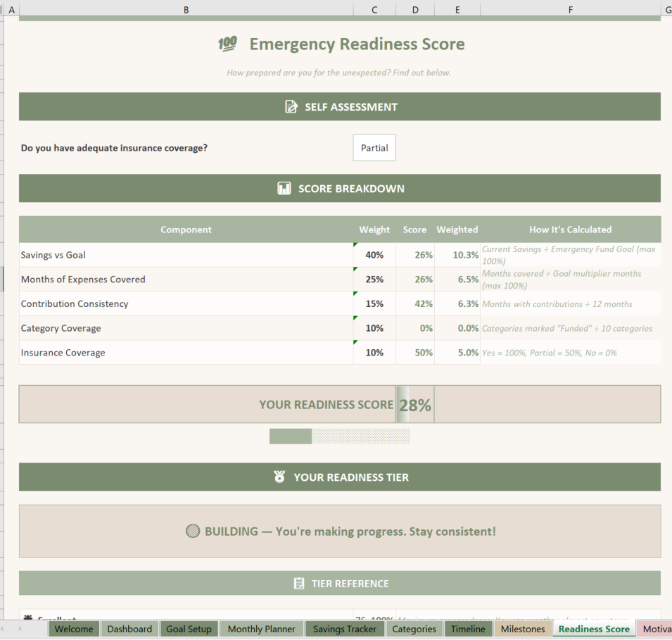Select column A header

tap(11, 9)
